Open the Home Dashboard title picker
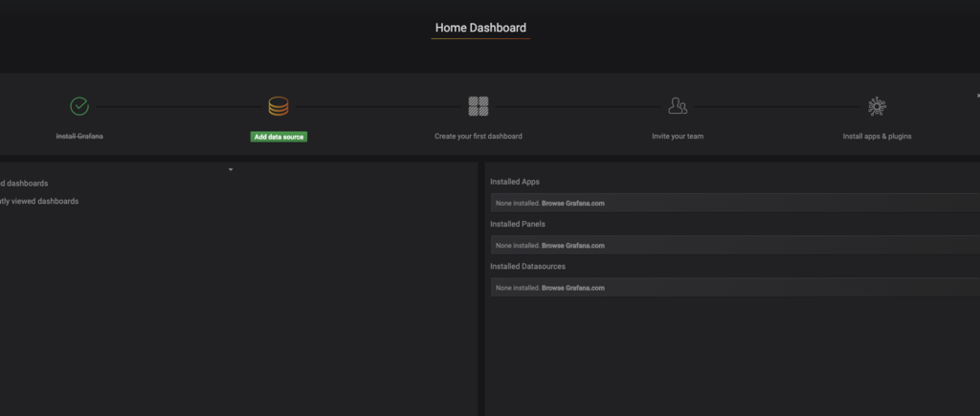This screenshot has height=416, width=980. (480, 28)
